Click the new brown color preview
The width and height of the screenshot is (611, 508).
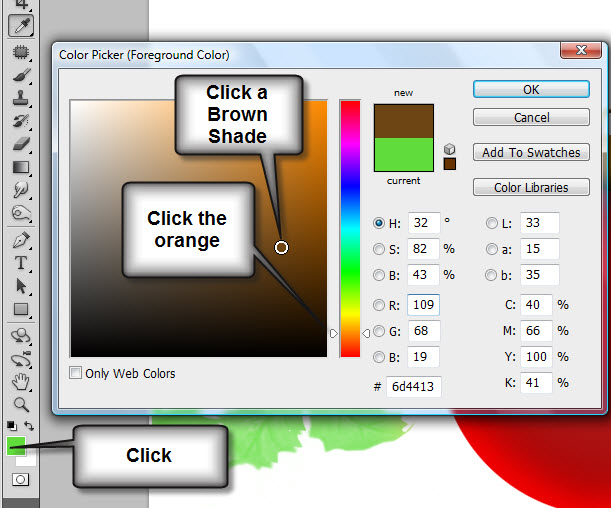(404, 121)
